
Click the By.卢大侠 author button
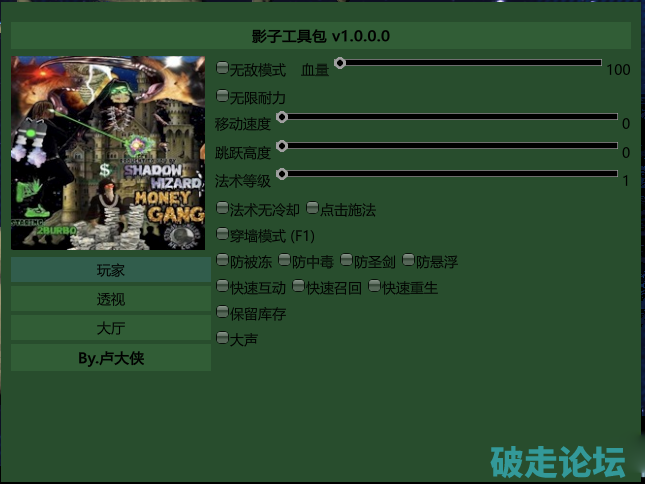point(111,358)
